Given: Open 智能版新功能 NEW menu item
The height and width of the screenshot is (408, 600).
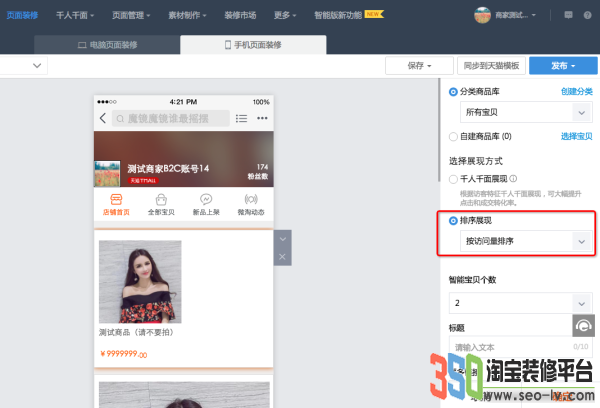Looking at the screenshot, I should pos(349,15).
